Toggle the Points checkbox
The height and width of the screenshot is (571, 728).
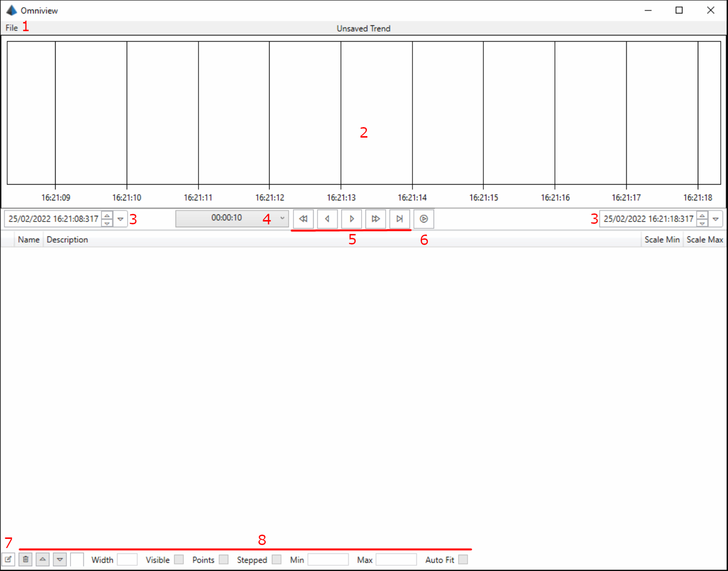[x=223, y=559]
